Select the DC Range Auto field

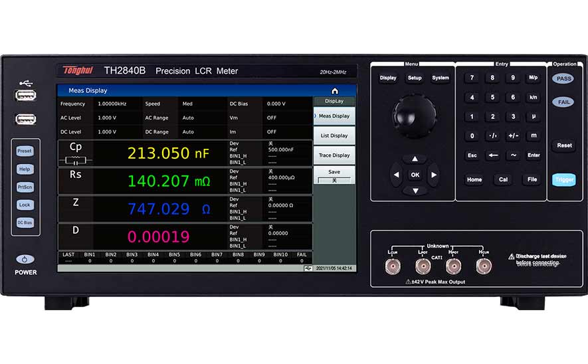coord(188,132)
